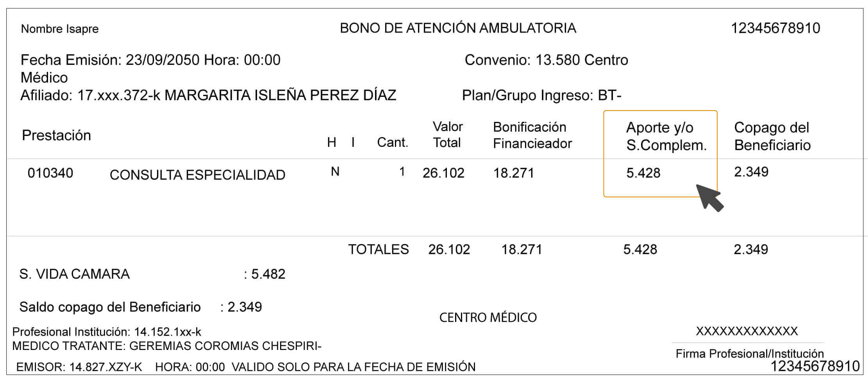Click the Nombre Isapre label
The height and width of the screenshot is (382, 868).
(x=60, y=29)
